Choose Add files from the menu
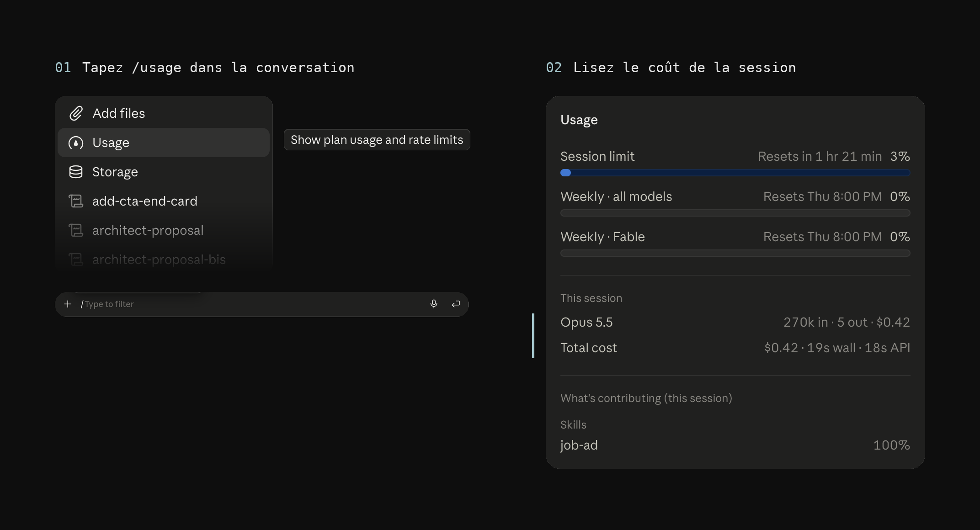The height and width of the screenshot is (530, 980). click(164, 113)
